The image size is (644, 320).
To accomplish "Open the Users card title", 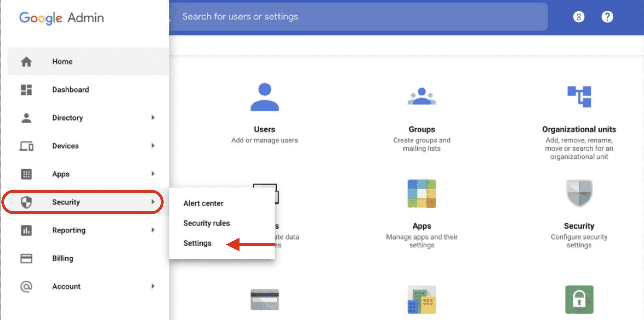I will click(x=264, y=129).
